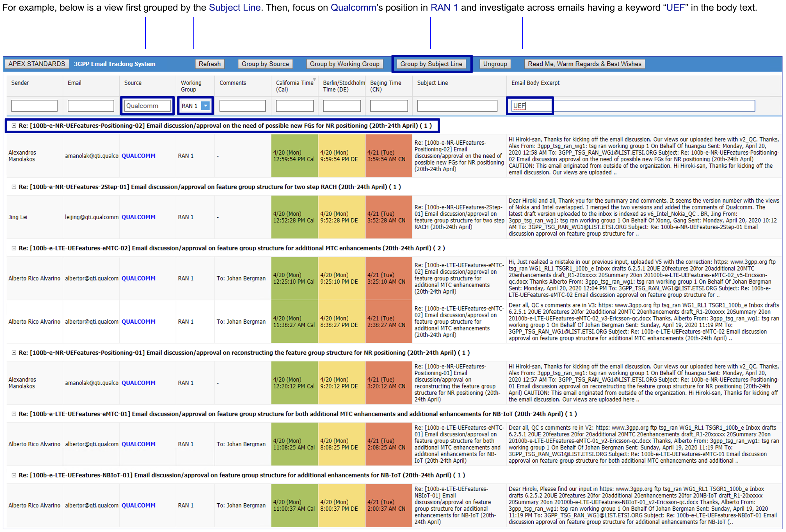786x532 pixels.
Task: Collapse the NR-UEFeatures-Positioning-02 group
Action: click(14, 125)
